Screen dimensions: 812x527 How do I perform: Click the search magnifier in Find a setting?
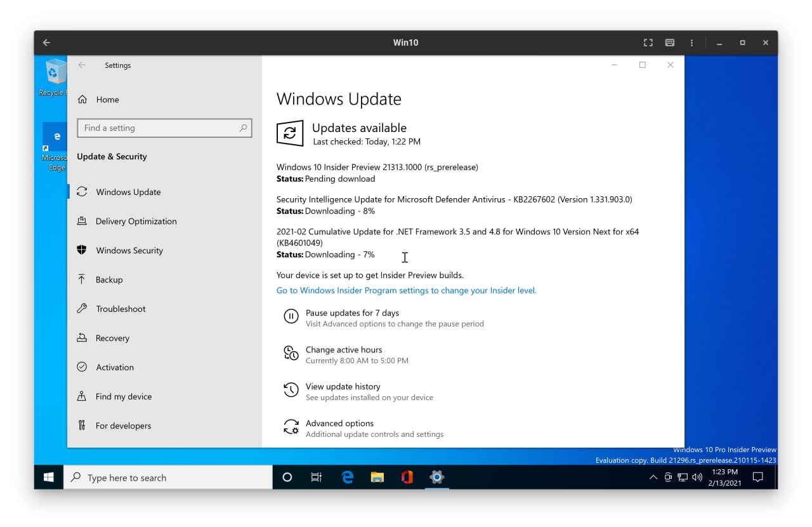(x=243, y=128)
